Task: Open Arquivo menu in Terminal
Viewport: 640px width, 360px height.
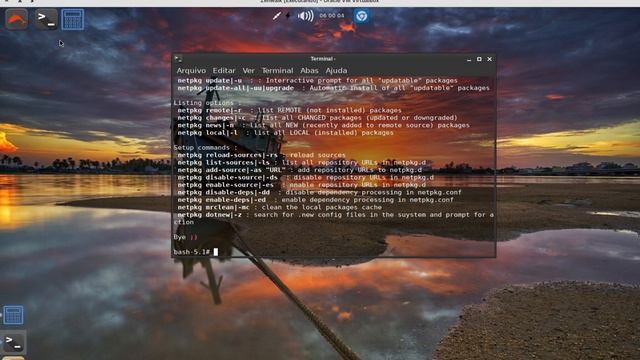Action: coord(191,71)
